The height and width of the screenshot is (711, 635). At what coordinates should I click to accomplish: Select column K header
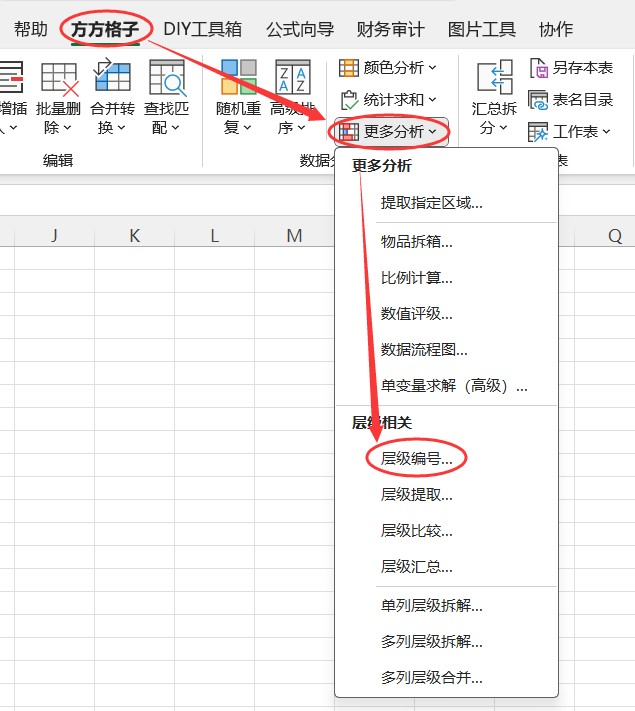[134, 235]
